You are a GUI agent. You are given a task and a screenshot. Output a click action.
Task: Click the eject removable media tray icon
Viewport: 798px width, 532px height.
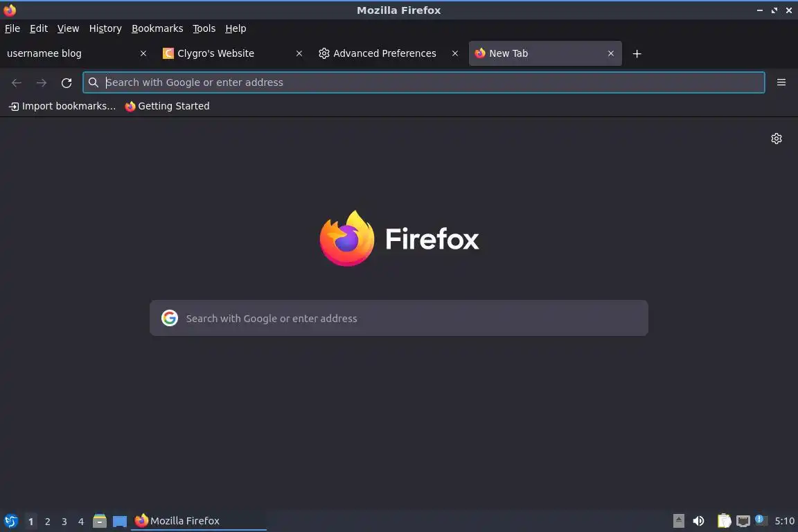[678, 521]
